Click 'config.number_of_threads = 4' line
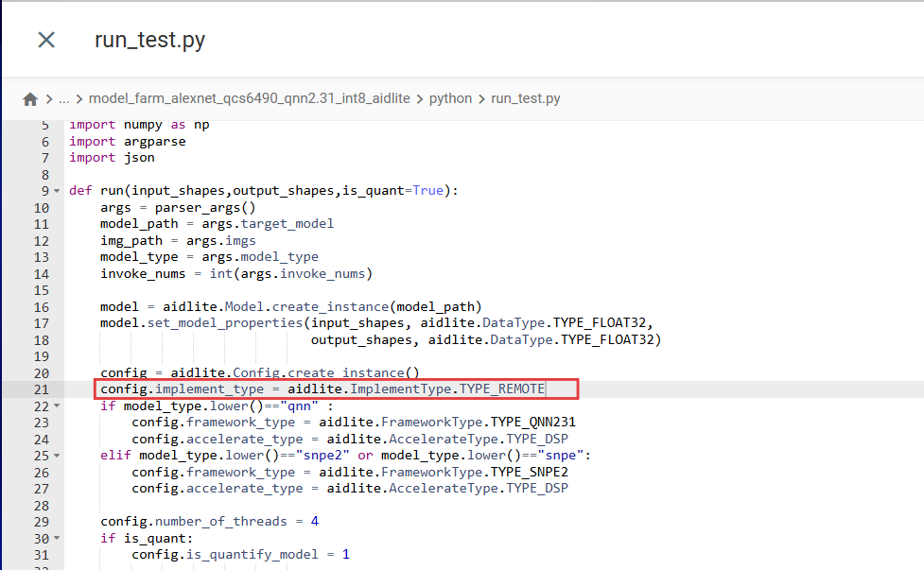924x570 pixels. 209,522
